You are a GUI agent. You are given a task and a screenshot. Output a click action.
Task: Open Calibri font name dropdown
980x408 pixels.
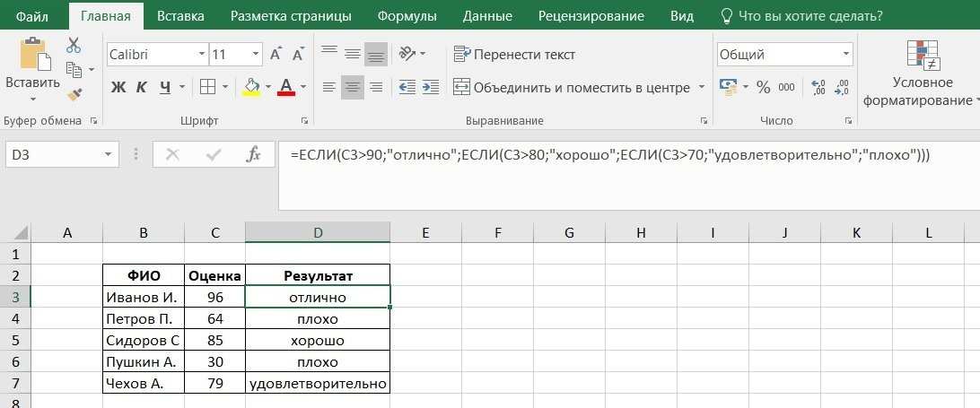[x=202, y=55]
